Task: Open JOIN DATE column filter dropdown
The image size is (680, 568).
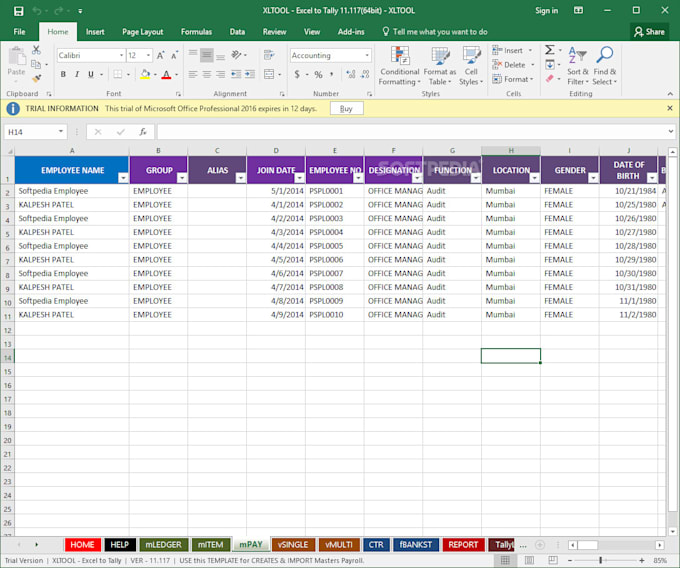Action: point(299,178)
